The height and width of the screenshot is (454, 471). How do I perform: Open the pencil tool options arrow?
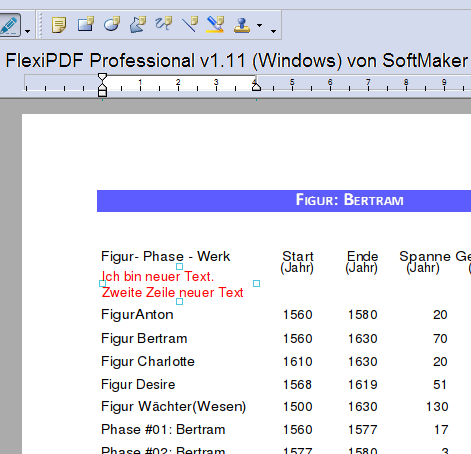pyautogui.click(x=28, y=31)
